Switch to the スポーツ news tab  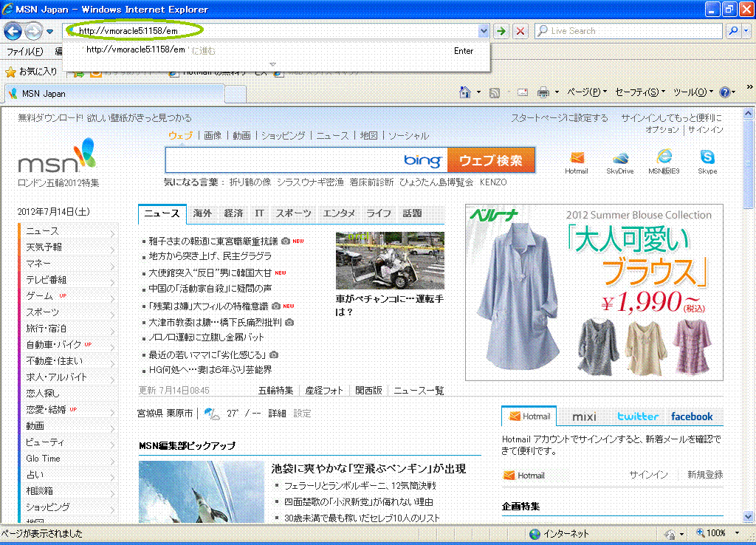[293, 213]
